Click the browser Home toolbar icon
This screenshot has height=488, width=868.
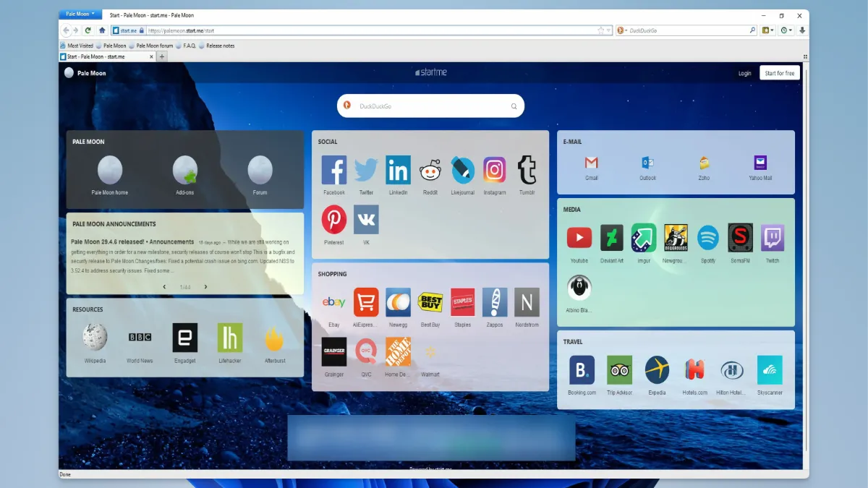click(102, 30)
